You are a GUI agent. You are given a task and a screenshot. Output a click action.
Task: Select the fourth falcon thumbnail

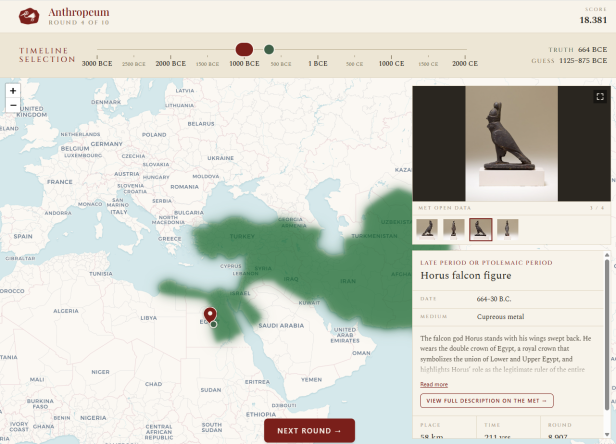coord(508,229)
